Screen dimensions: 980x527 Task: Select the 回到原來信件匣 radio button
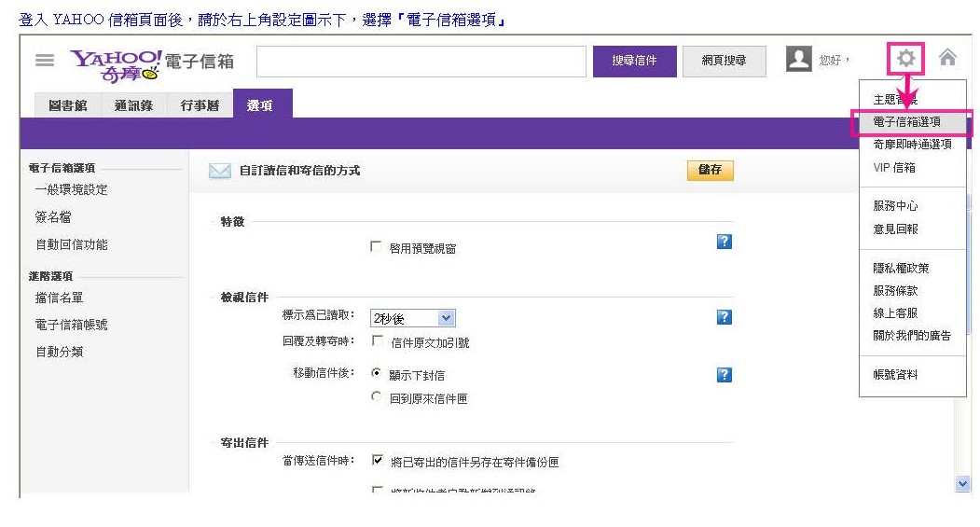click(377, 396)
